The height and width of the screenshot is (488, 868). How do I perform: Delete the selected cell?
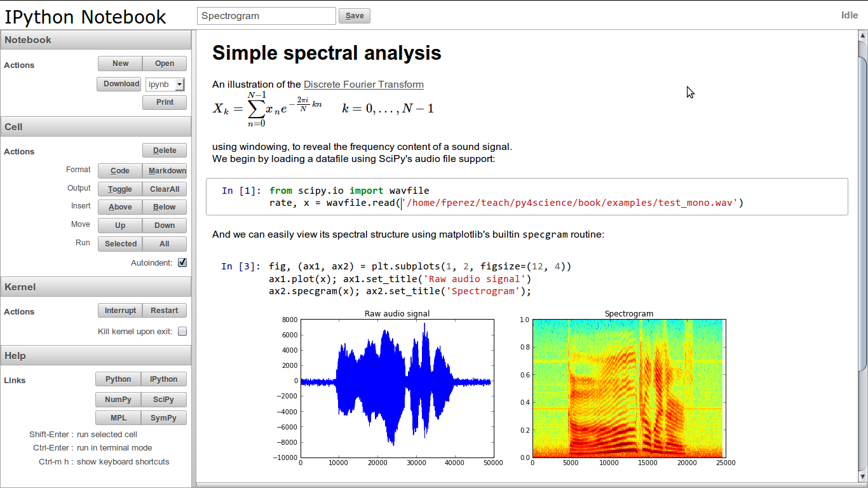pyautogui.click(x=165, y=151)
